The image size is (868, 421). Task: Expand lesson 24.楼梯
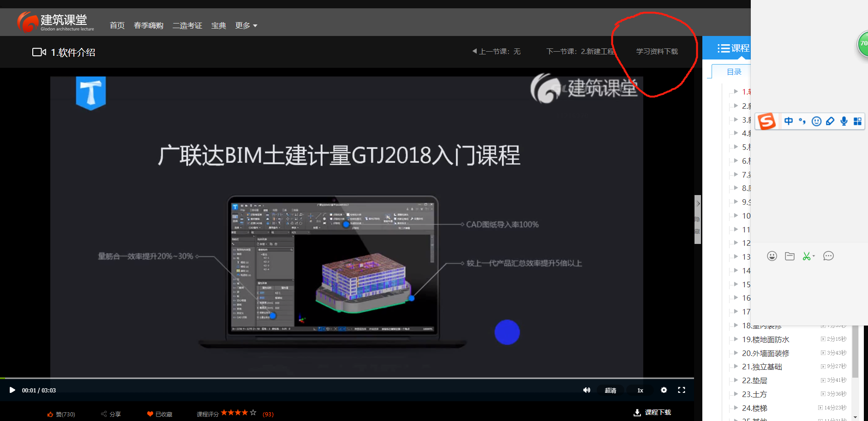[736, 408]
